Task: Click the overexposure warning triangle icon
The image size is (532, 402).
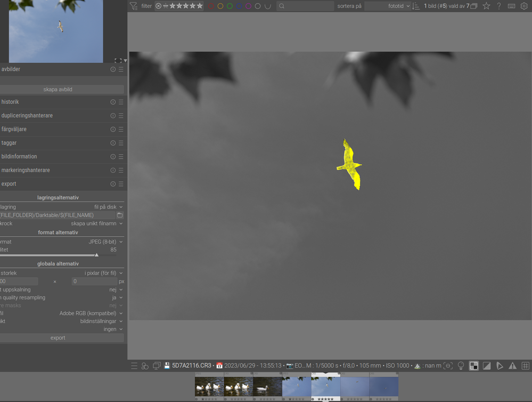Action: 512,366
